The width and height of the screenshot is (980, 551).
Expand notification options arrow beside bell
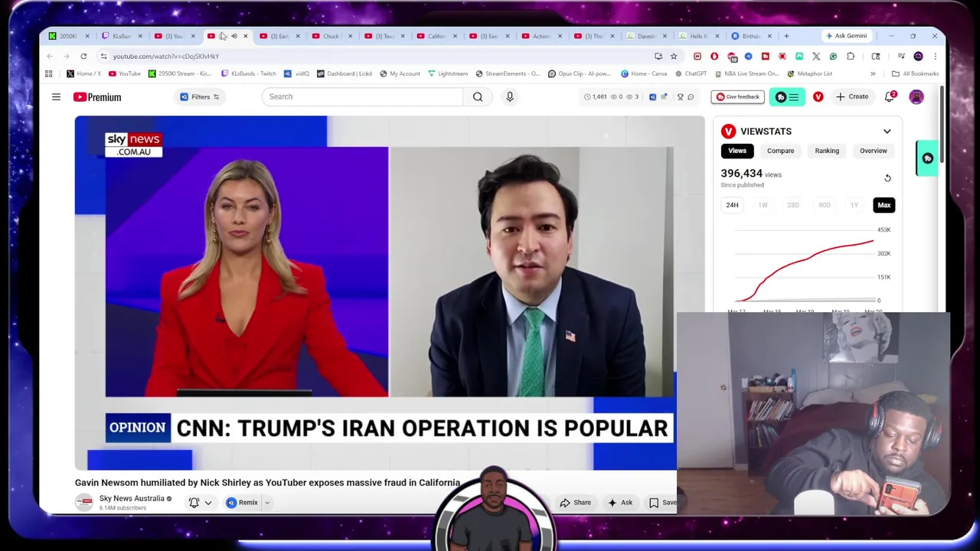tap(207, 503)
